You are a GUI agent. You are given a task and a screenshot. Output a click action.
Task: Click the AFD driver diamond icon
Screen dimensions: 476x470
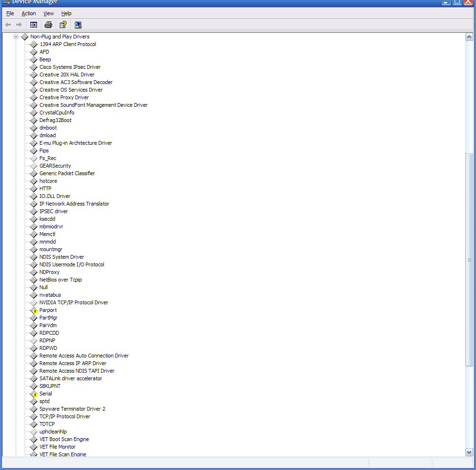click(x=34, y=52)
